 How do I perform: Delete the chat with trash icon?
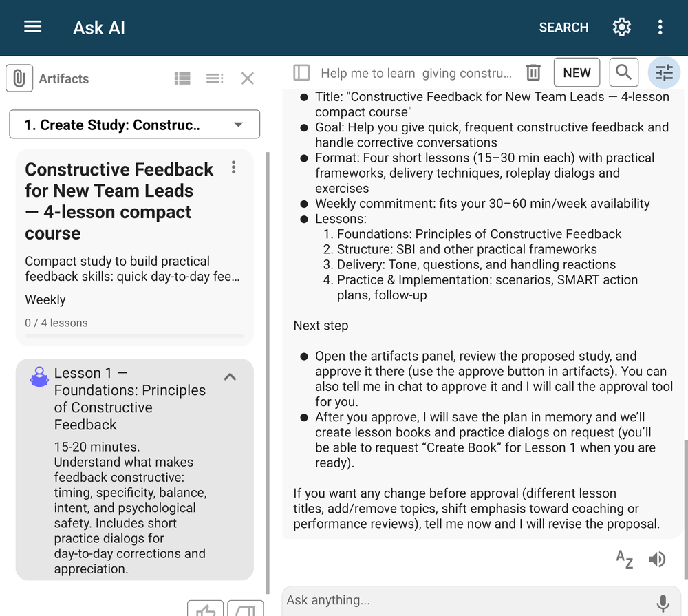pyautogui.click(x=533, y=72)
